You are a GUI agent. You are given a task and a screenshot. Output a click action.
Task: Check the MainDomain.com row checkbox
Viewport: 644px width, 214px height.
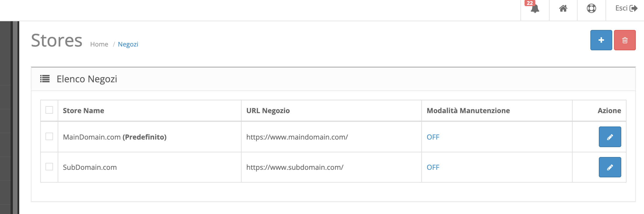pos(49,136)
